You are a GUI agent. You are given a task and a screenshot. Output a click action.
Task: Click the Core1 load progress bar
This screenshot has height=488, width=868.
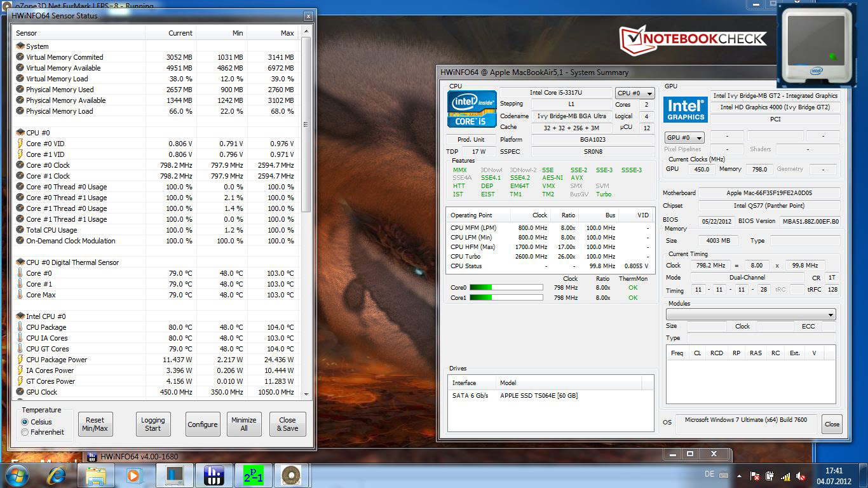pos(506,297)
